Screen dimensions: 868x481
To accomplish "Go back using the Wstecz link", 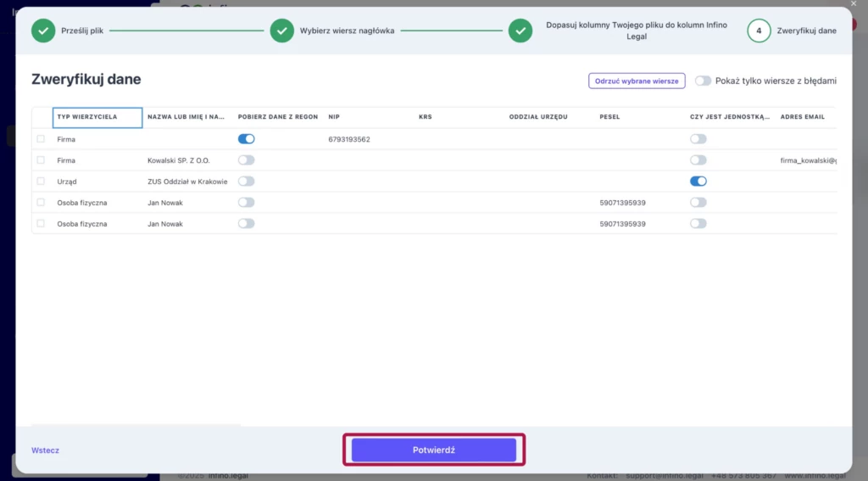I will (x=45, y=450).
